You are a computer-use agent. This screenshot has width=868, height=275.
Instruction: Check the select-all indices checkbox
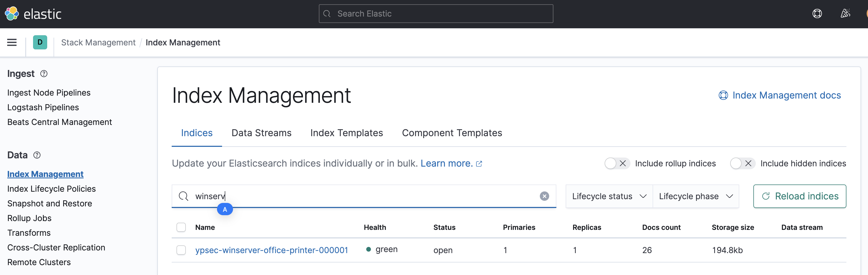[181, 227]
